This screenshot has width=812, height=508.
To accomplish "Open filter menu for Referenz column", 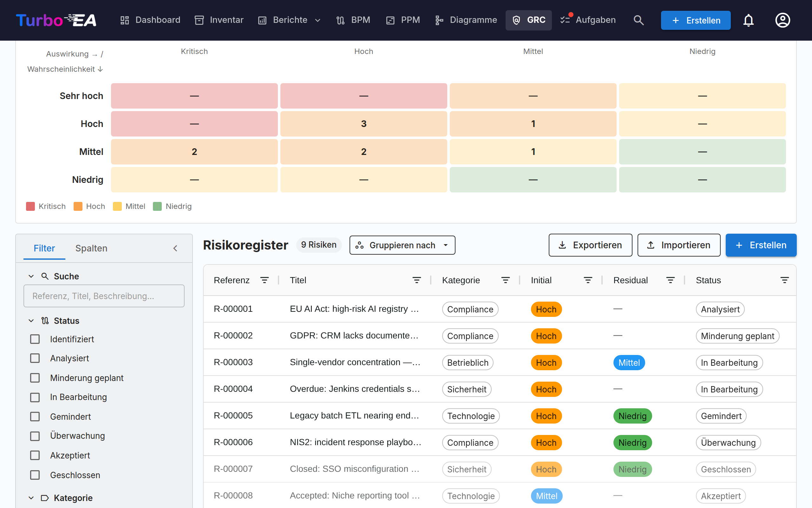I will pos(265,280).
